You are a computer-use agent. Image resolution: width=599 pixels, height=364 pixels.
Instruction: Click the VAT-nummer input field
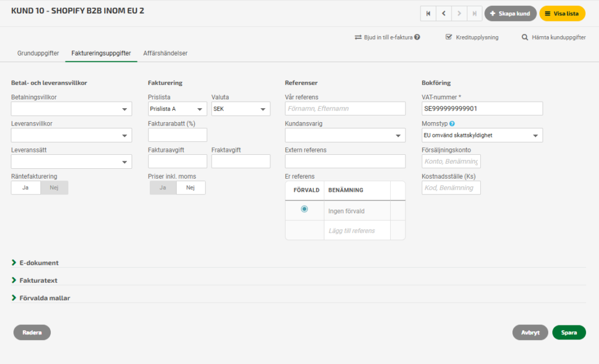click(x=482, y=109)
